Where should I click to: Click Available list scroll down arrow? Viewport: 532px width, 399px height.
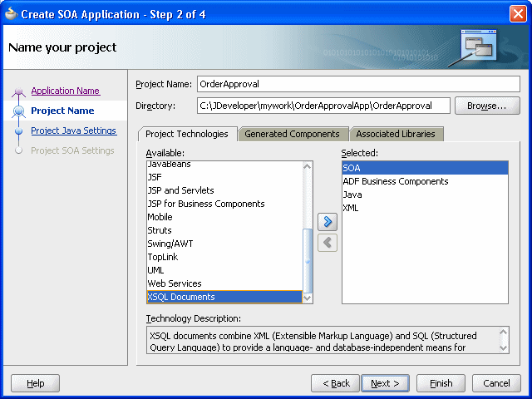[x=308, y=298]
